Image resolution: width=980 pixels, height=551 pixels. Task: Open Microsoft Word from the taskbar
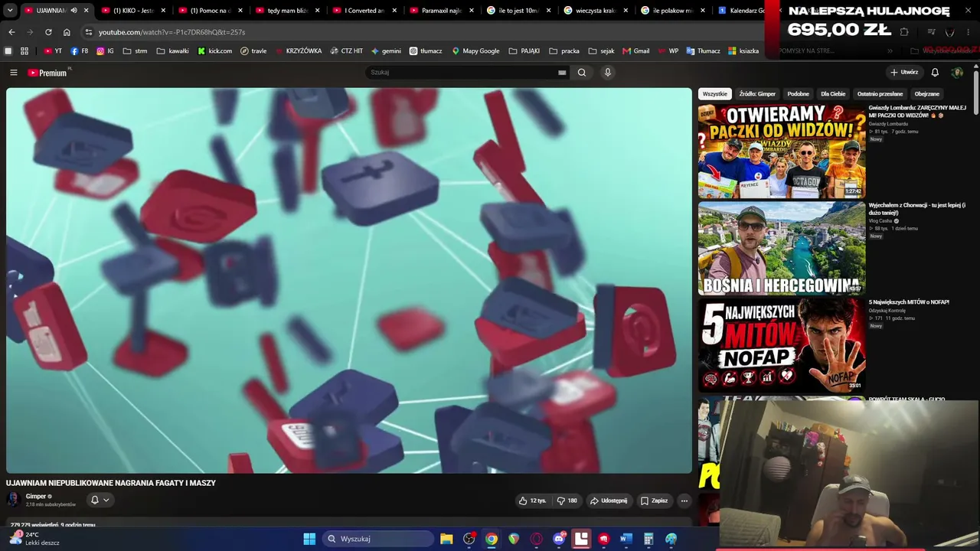(626, 539)
